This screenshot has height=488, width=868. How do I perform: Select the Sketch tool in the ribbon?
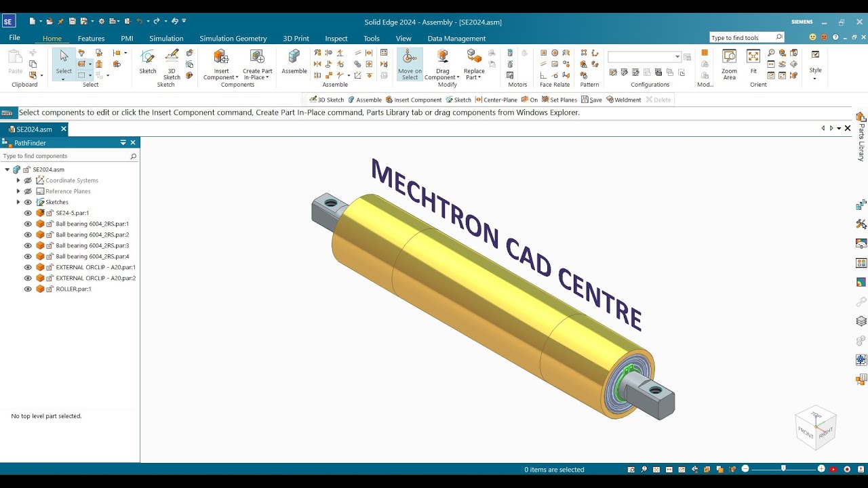pyautogui.click(x=148, y=61)
